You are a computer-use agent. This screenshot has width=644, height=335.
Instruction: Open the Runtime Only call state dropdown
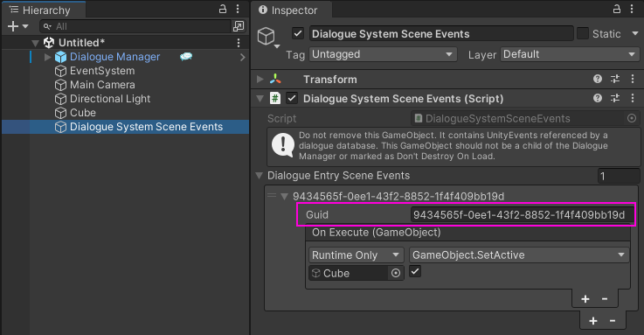(x=356, y=255)
